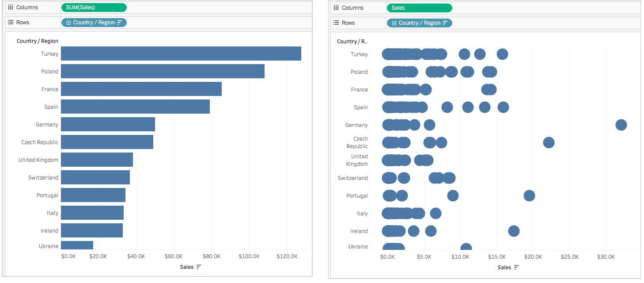Expand the left Country / Region pill hierarchy

pyautogui.click(x=68, y=23)
